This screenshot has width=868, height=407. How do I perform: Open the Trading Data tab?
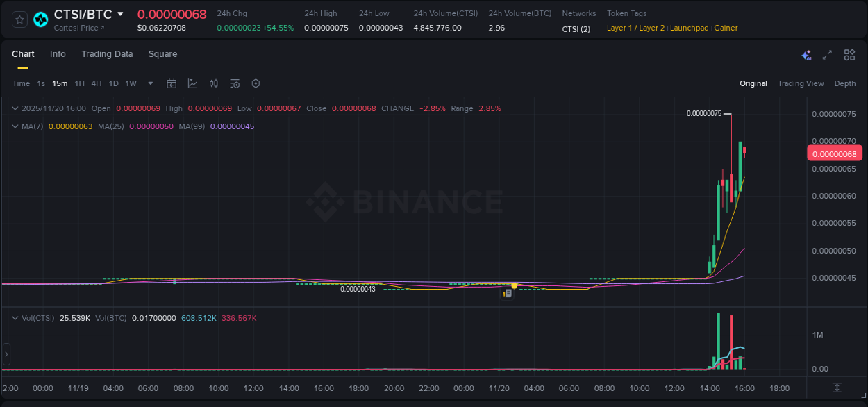point(107,53)
